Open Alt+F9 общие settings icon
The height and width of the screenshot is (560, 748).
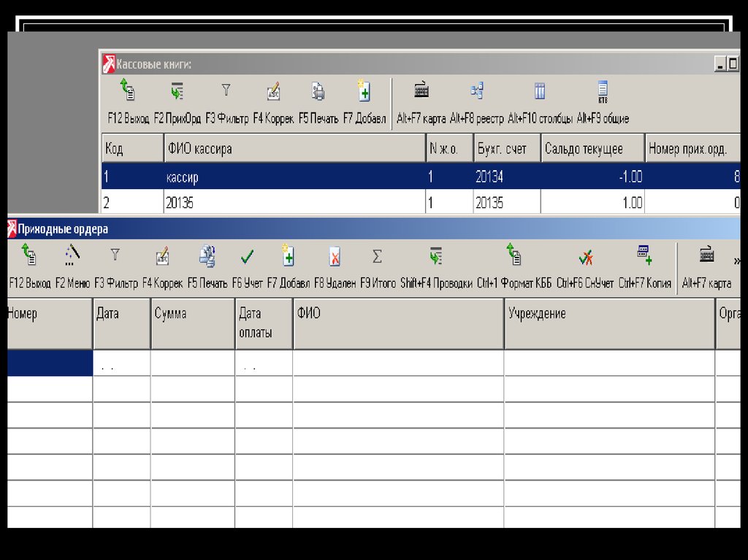603,92
